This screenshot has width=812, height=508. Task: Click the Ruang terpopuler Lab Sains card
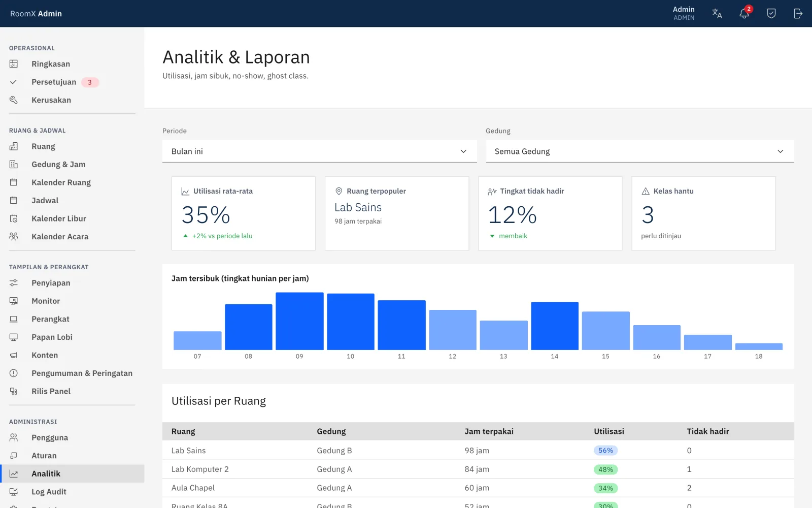(397, 213)
